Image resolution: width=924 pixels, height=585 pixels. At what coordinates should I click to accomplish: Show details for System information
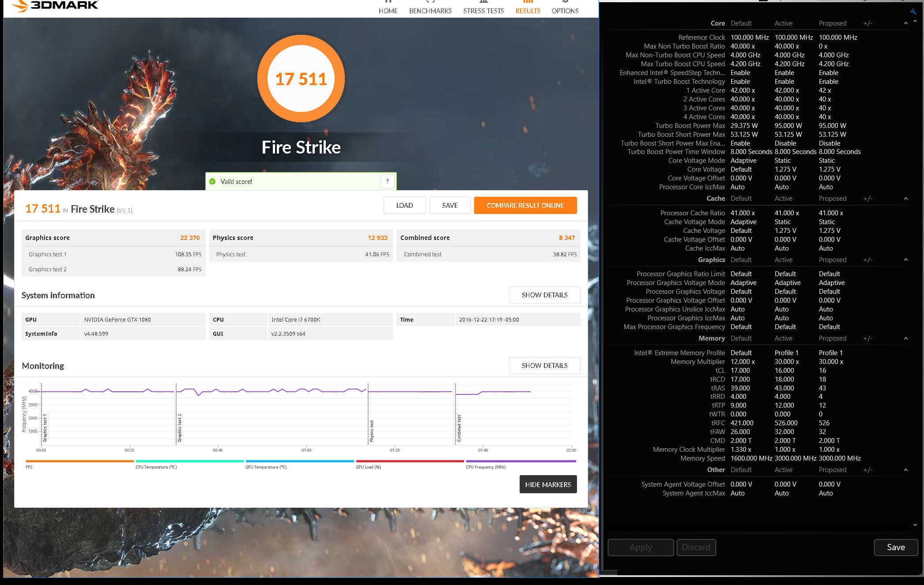point(544,295)
